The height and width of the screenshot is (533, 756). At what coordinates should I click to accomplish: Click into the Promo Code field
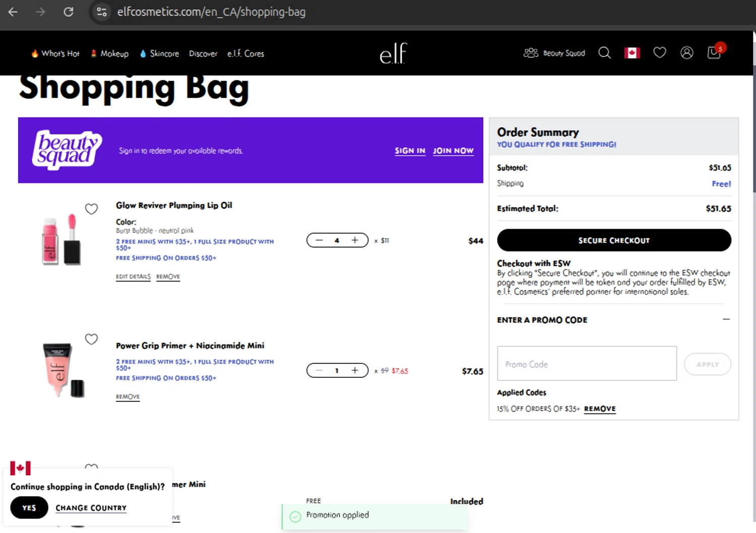587,364
